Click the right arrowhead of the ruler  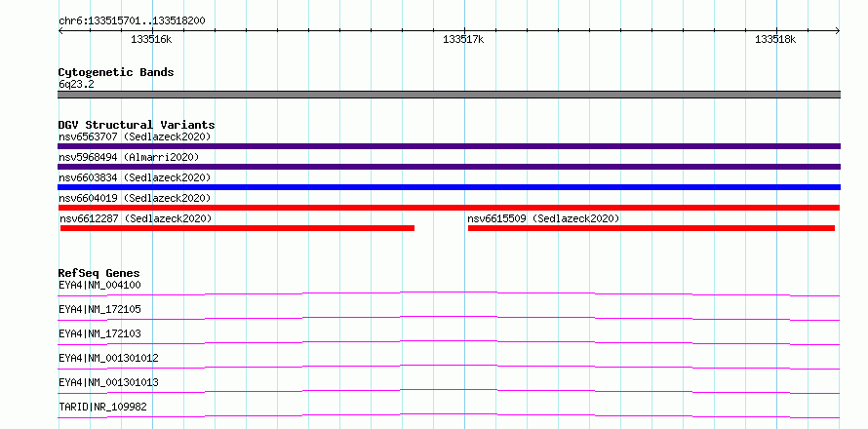coord(837,31)
